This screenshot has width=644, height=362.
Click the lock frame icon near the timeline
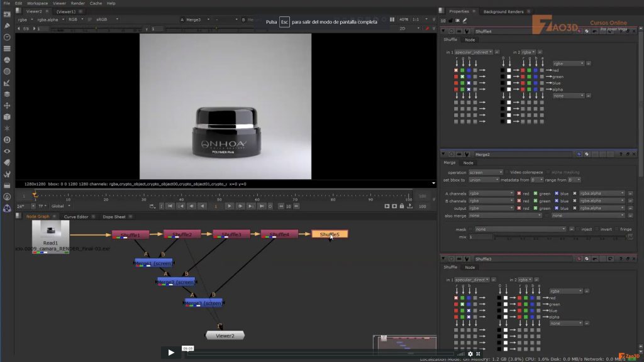click(402, 206)
